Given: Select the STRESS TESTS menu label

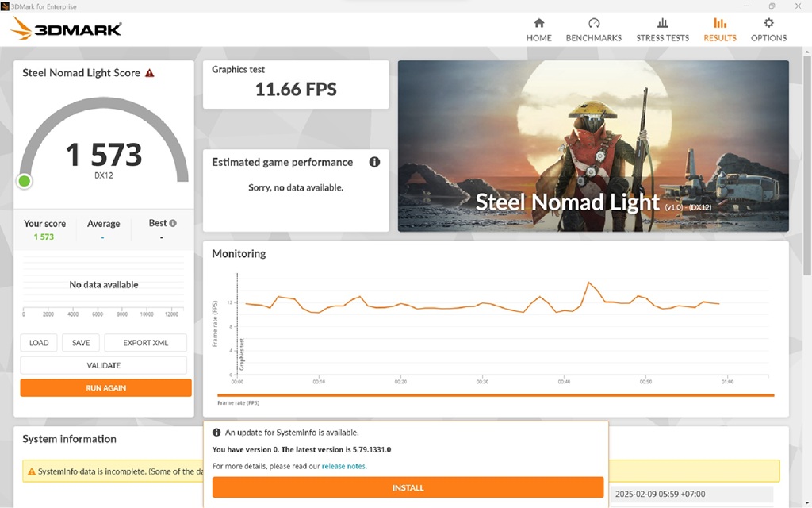Looking at the screenshot, I should [x=662, y=38].
